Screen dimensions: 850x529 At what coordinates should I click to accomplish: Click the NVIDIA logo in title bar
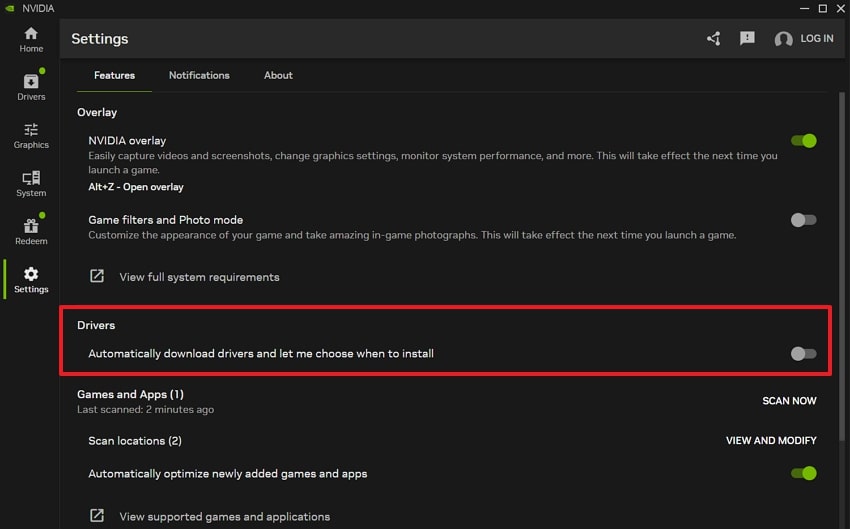coord(9,8)
